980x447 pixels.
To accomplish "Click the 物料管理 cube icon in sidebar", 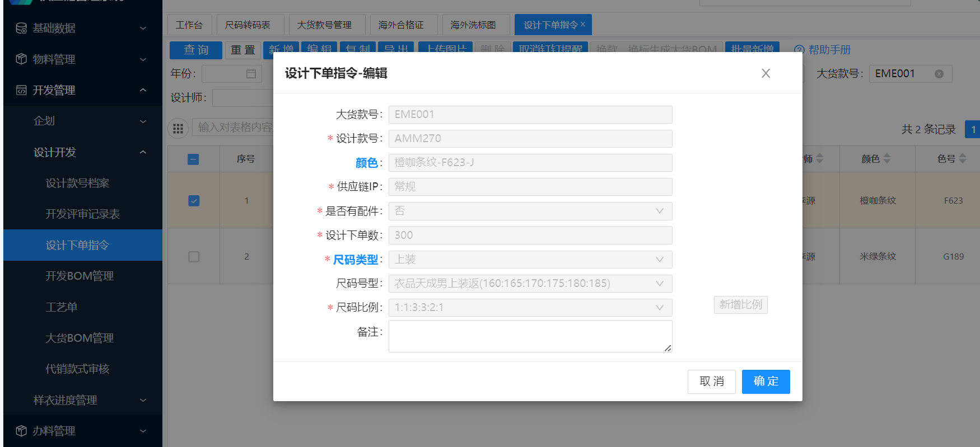I will [x=21, y=59].
